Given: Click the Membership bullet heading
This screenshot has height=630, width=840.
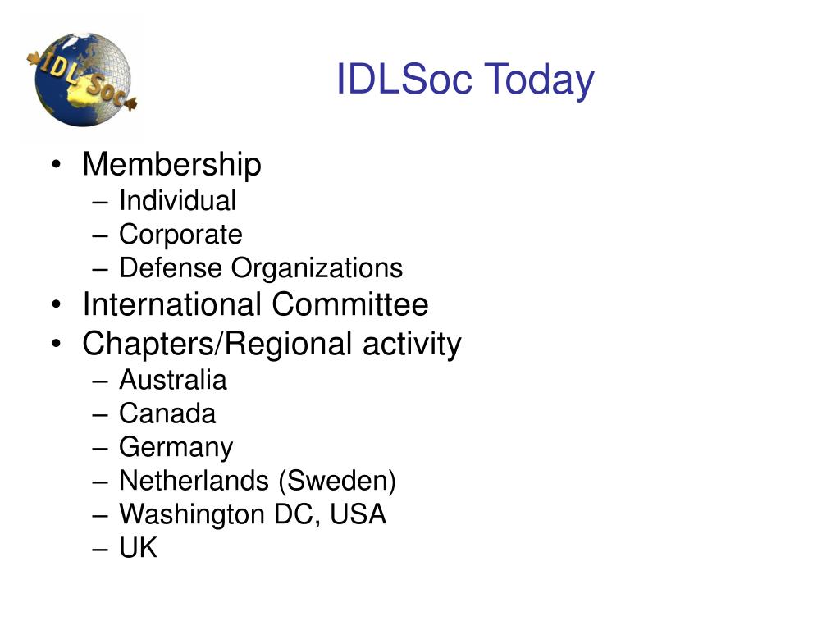Looking at the screenshot, I should [171, 164].
